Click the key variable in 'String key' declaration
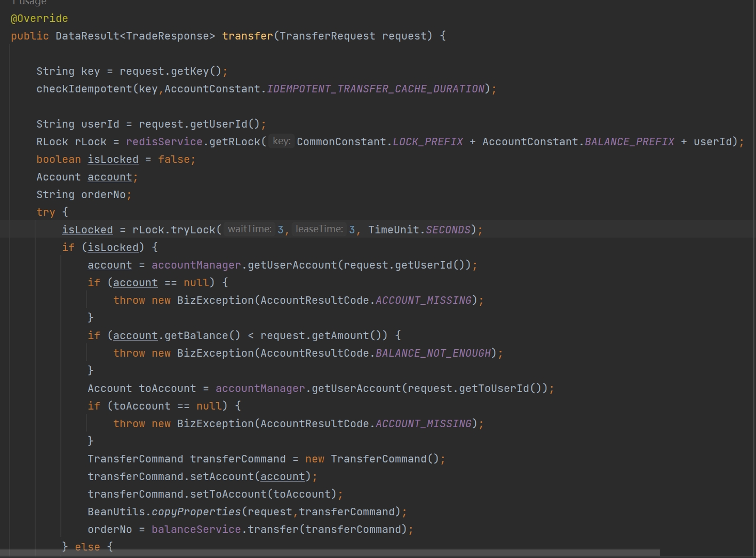This screenshot has width=756, height=558. [x=91, y=72]
